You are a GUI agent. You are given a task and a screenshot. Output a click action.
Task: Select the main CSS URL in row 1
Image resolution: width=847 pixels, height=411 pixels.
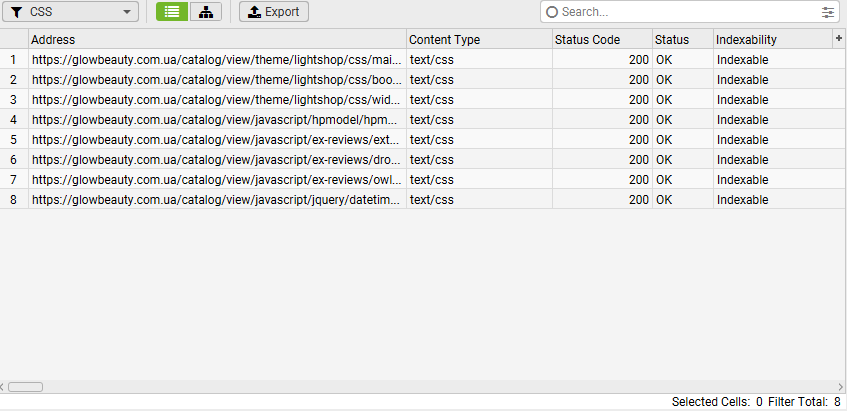pyautogui.click(x=216, y=59)
